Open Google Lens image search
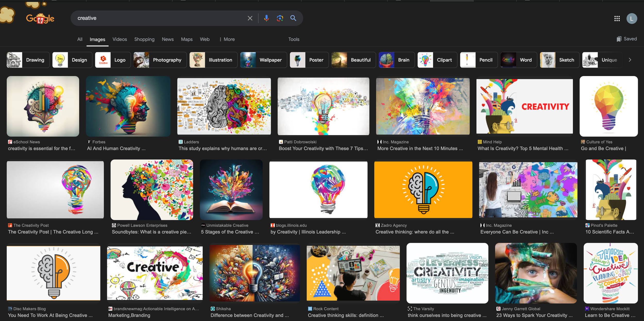This screenshot has width=644, height=321. point(280,18)
